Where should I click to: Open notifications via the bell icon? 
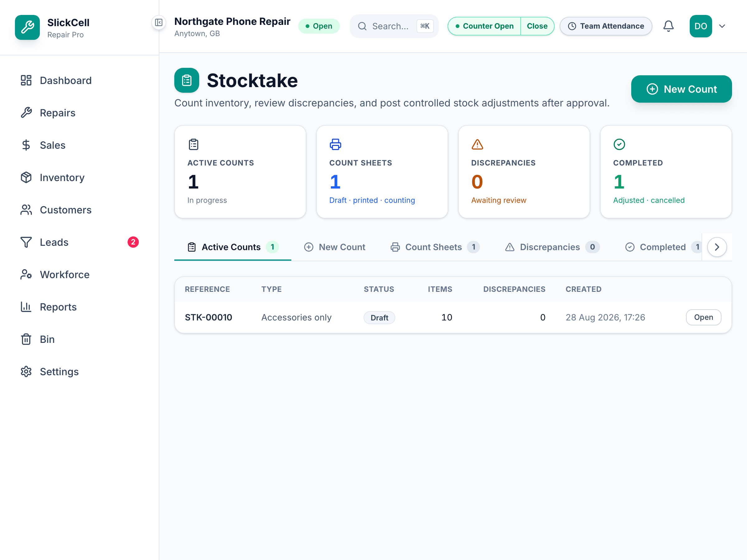pos(668,26)
